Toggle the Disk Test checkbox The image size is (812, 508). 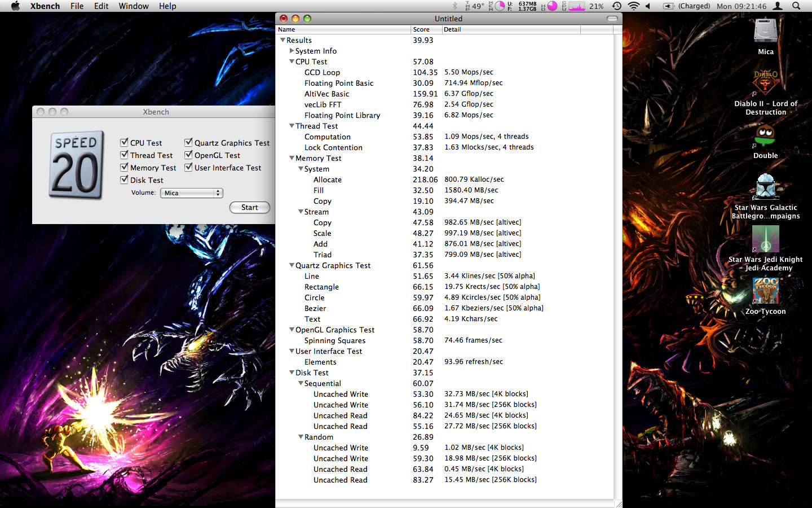[x=124, y=179]
